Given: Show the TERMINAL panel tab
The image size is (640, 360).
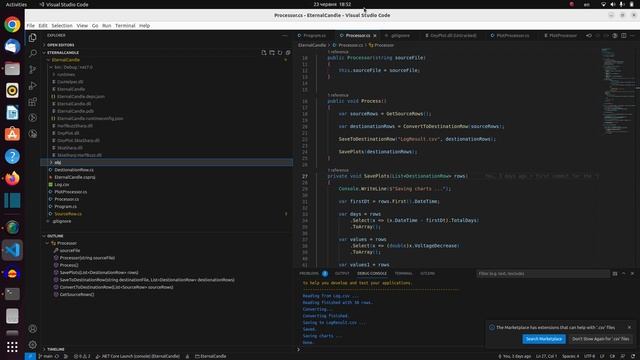Looking at the screenshot, I should [x=403, y=273].
